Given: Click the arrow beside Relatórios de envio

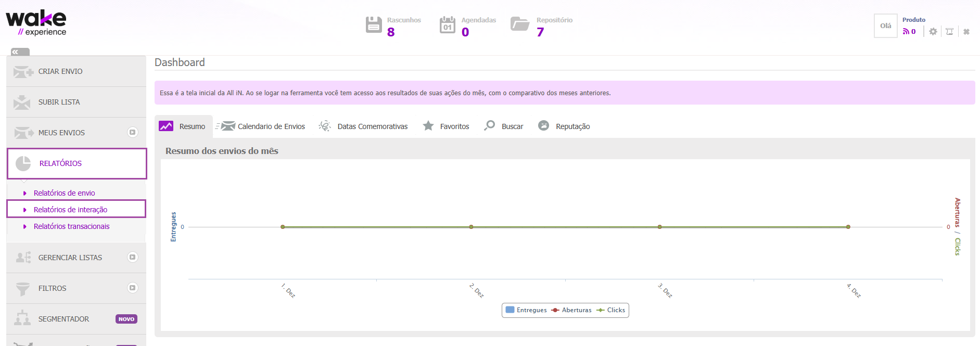Looking at the screenshot, I should click(x=24, y=193).
